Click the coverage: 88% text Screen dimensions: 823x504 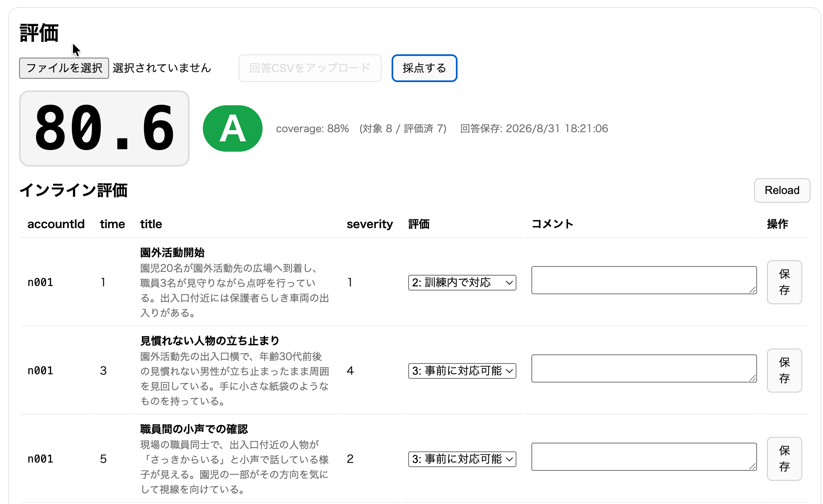312,128
